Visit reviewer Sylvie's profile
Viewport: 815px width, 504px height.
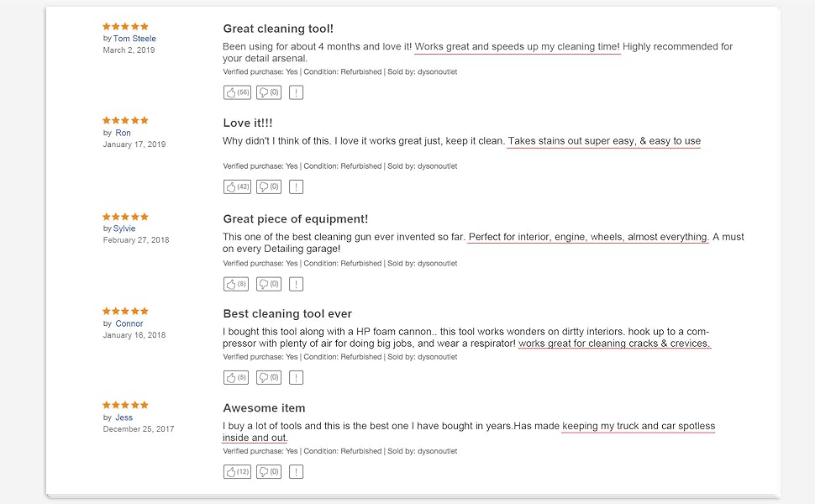tap(124, 228)
